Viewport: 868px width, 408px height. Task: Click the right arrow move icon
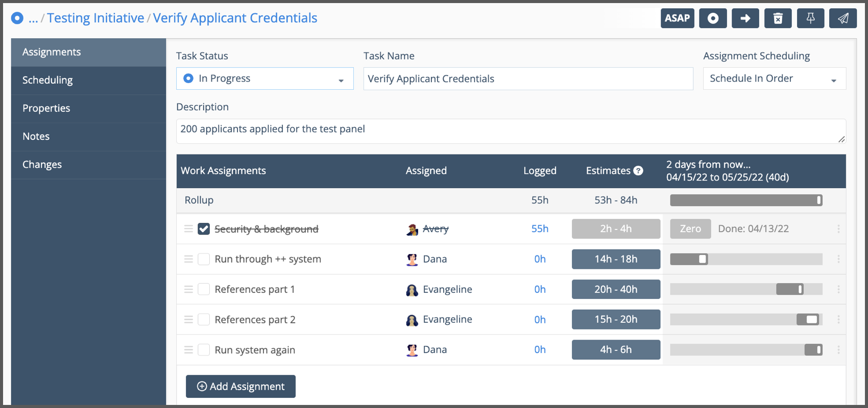[x=745, y=18]
